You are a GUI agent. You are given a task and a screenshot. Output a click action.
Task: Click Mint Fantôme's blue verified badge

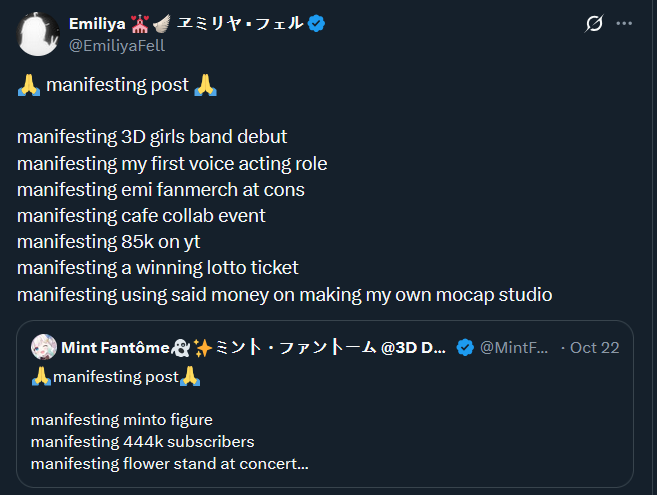tap(465, 348)
